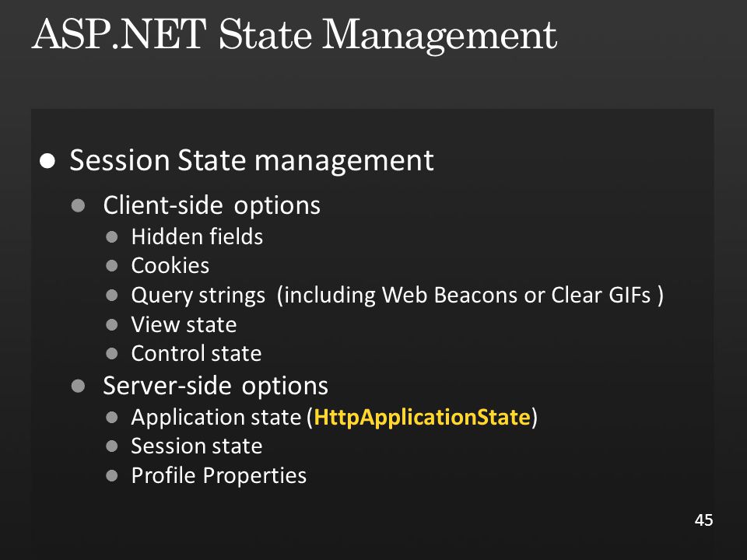Select the Cookies list item

(x=170, y=266)
